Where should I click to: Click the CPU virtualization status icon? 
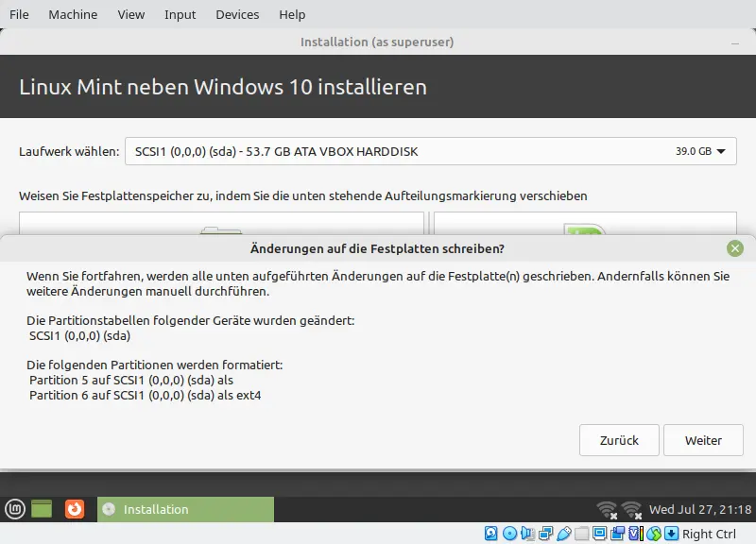point(636,534)
